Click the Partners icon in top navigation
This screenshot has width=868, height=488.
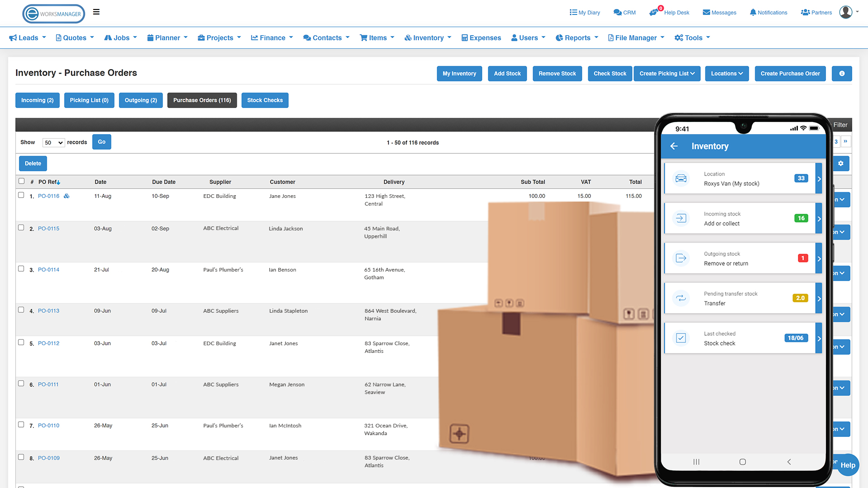tap(805, 12)
